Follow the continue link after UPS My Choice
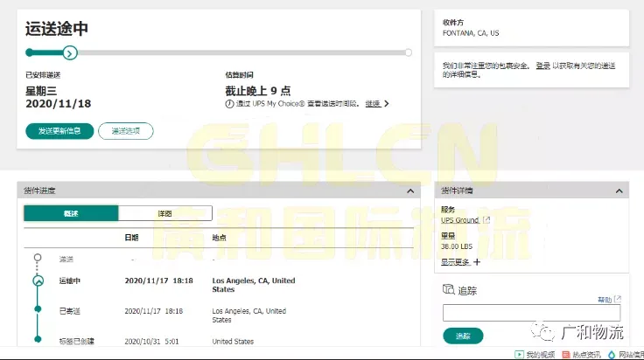The height and width of the screenshot is (360, 644). click(x=373, y=104)
